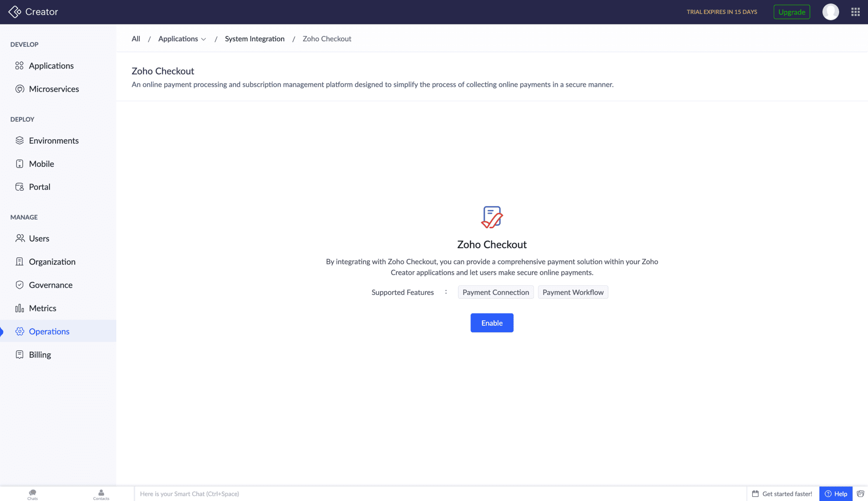
Task: Open Environments in the sidebar
Action: (53, 141)
